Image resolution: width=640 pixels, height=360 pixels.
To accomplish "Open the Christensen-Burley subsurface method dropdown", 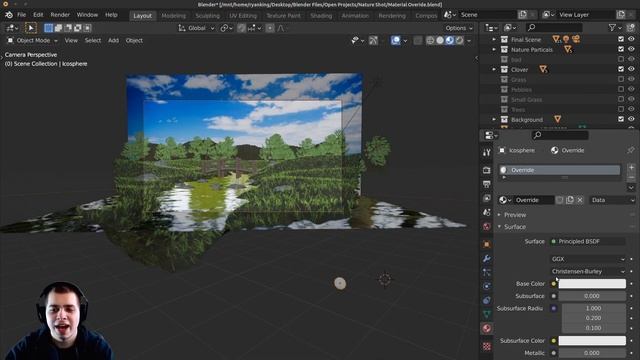I will pos(588,271).
